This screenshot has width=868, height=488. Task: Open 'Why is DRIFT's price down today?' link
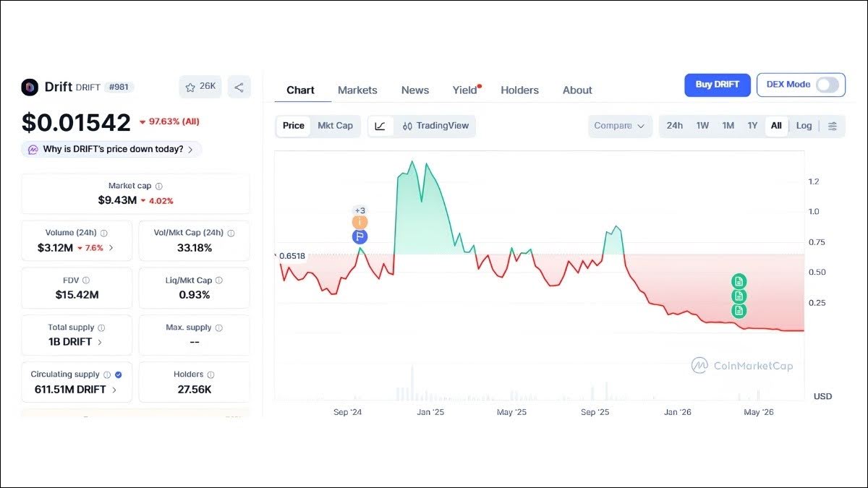112,150
